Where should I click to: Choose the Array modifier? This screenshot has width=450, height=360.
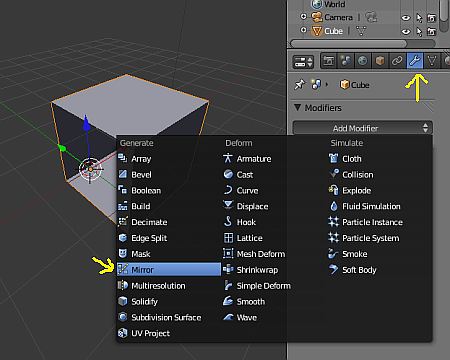click(x=168, y=159)
